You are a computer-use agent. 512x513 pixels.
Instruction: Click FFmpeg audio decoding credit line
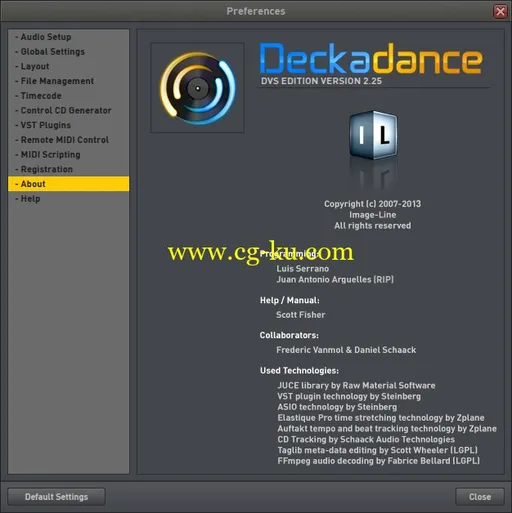[x=379, y=461]
